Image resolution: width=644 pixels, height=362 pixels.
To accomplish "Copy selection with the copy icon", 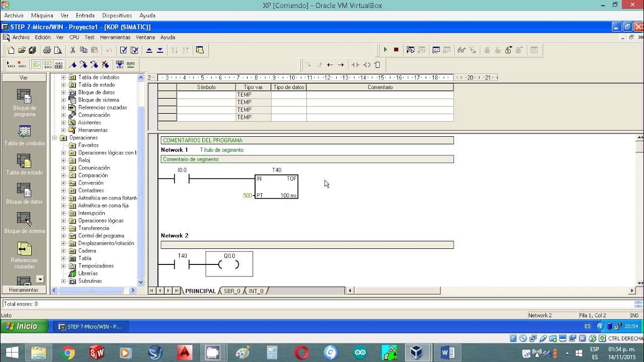I will (84, 50).
